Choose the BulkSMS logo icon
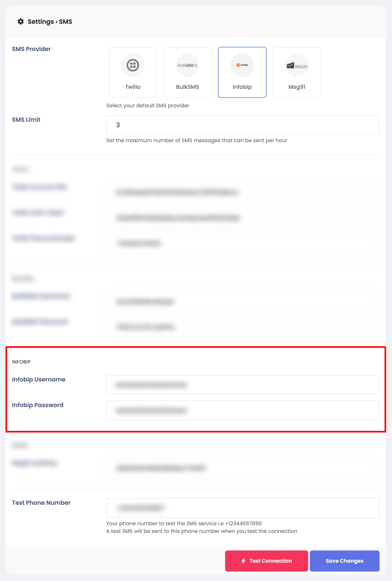 187,65
